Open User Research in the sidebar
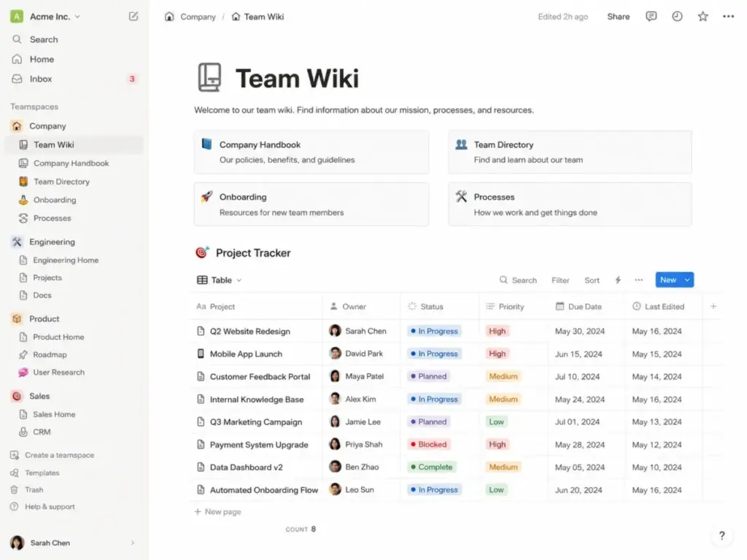This screenshot has width=747, height=560. tap(74, 372)
